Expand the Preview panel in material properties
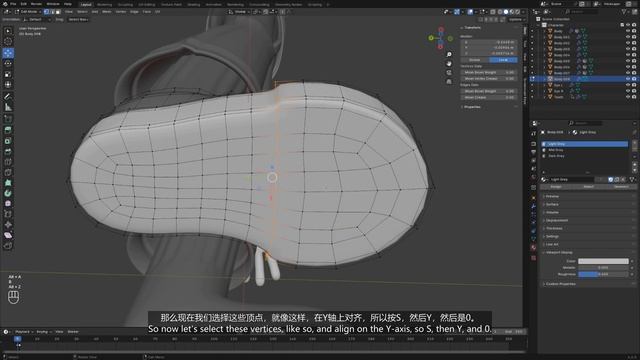This screenshot has height=360, width=640. pos(552,196)
